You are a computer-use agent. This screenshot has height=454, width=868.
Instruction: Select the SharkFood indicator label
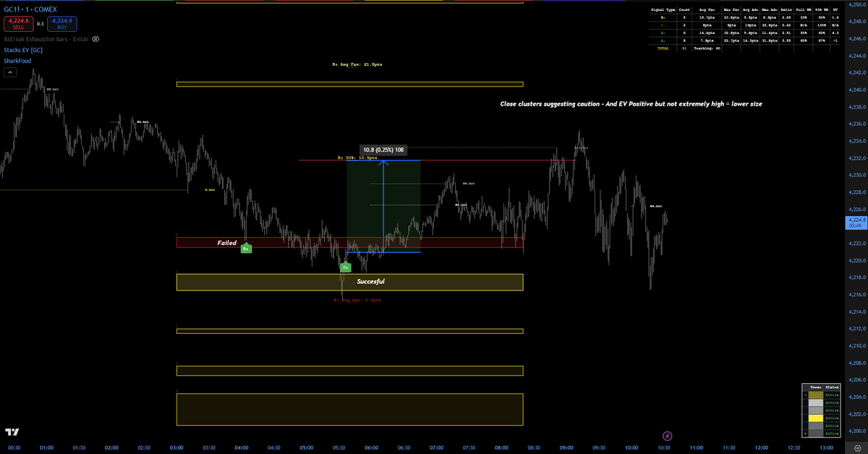17,61
